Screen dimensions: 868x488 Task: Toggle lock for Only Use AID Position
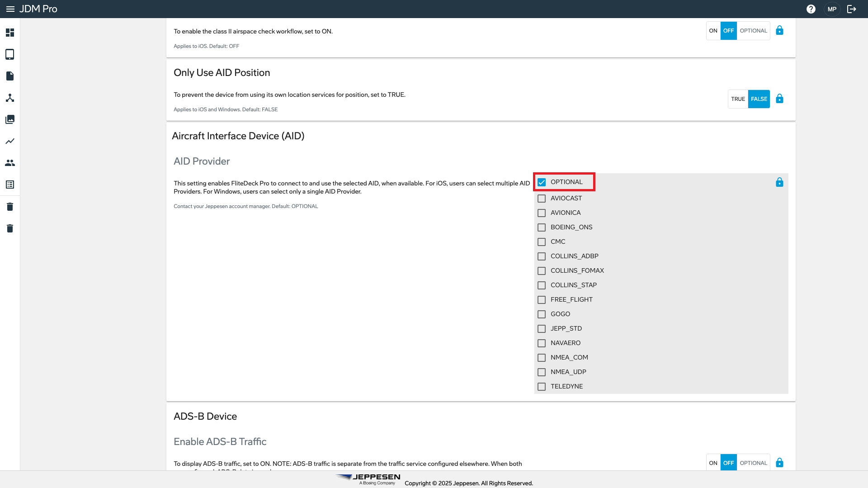pos(779,99)
